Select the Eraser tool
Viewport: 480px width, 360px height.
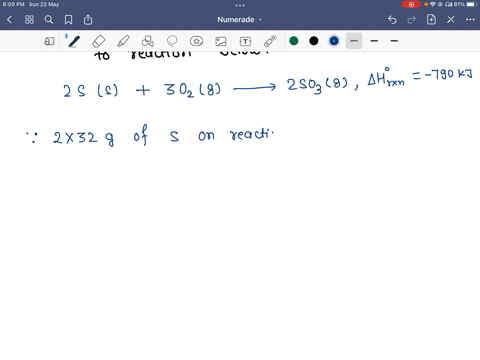[99, 41]
